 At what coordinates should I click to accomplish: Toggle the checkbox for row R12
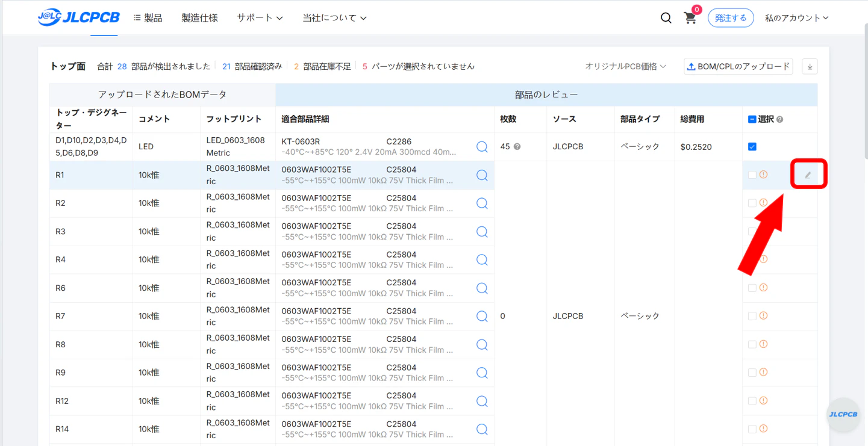[752, 401]
